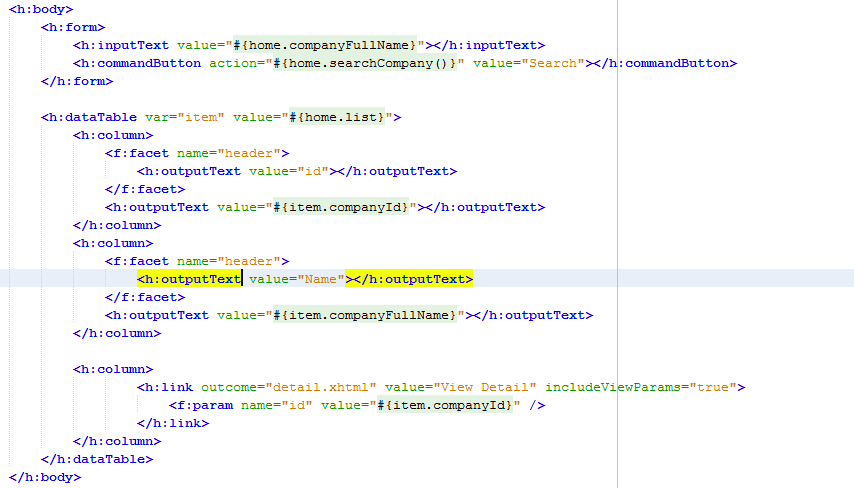The height and width of the screenshot is (488, 854).
Task: Click the #{home.searchCompany()} action expression
Action: pyautogui.click(x=365, y=63)
